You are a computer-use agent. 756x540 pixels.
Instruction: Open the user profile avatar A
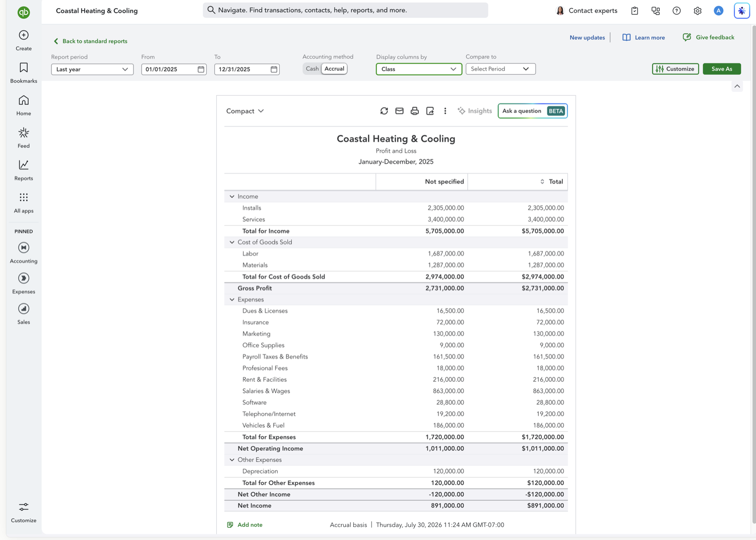[719, 11]
